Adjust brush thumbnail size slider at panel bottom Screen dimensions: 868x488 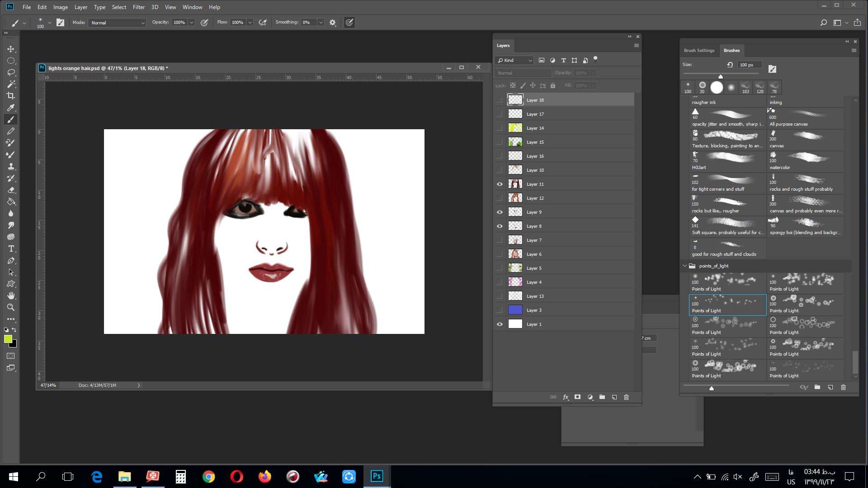[711, 388]
